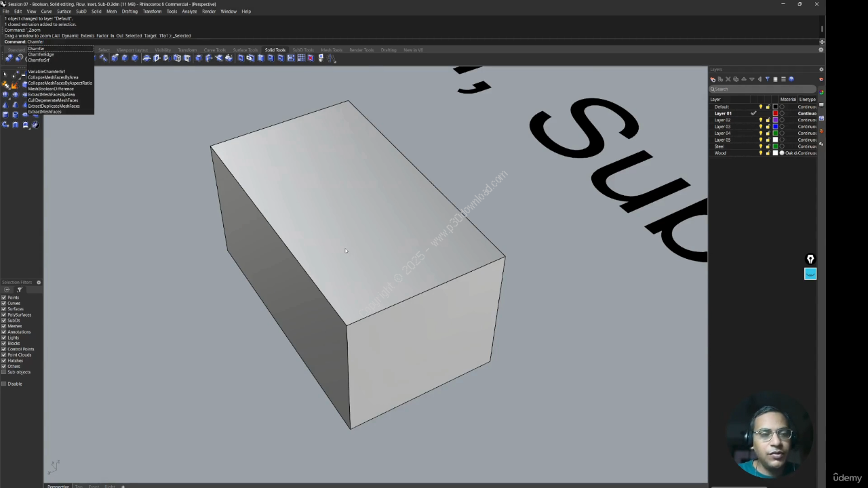This screenshot has height=488, width=868.
Task: Open Layers panel gear settings
Action: tap(821, 69)
